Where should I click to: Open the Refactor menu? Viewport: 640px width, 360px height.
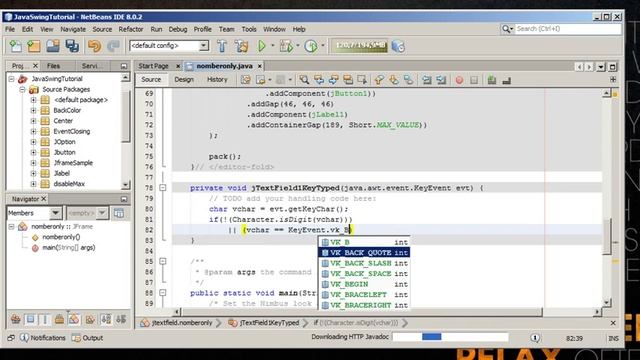[x=131, y=29]
